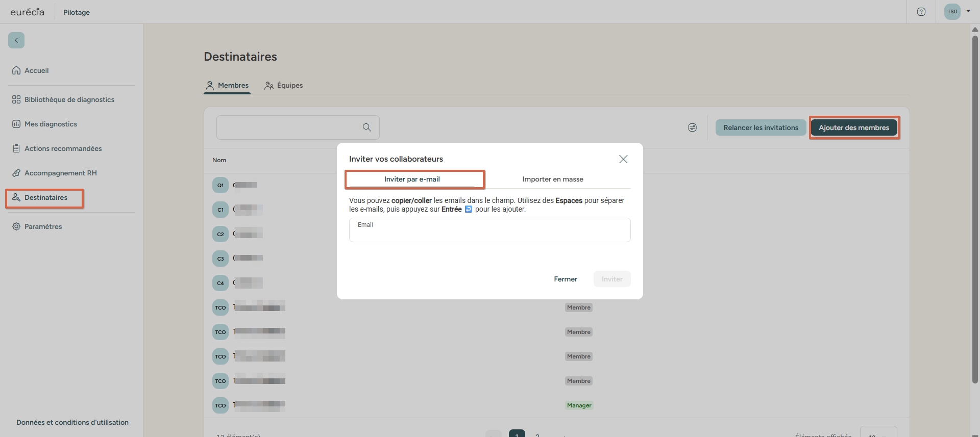Open Données et conditions d'utilisation link
This screenshot has width=980, height=437.
[72, 422]
